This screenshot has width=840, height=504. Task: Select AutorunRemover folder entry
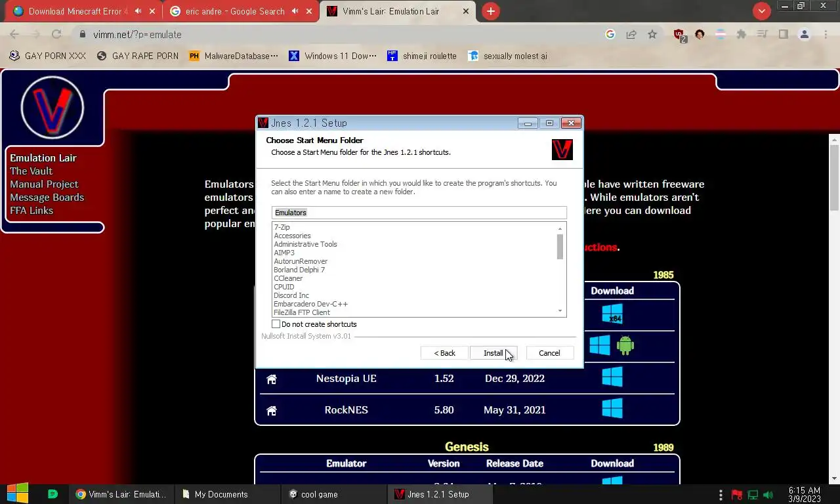(x=301, y=261)
